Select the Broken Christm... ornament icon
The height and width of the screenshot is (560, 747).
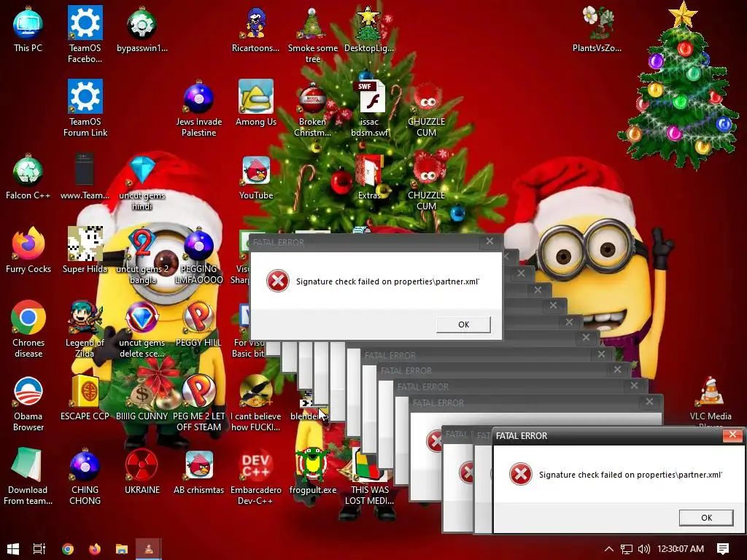click(x=312, y=98)
